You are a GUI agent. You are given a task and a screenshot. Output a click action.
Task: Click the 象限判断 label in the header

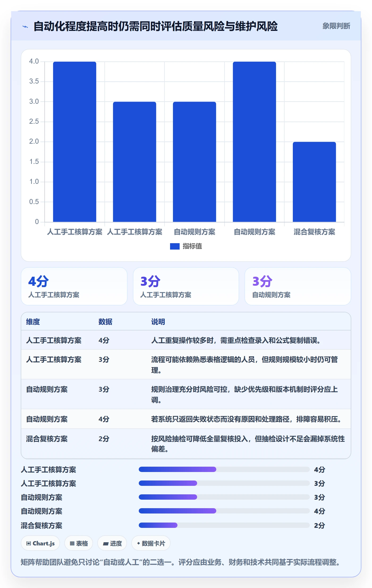[336, 26]
